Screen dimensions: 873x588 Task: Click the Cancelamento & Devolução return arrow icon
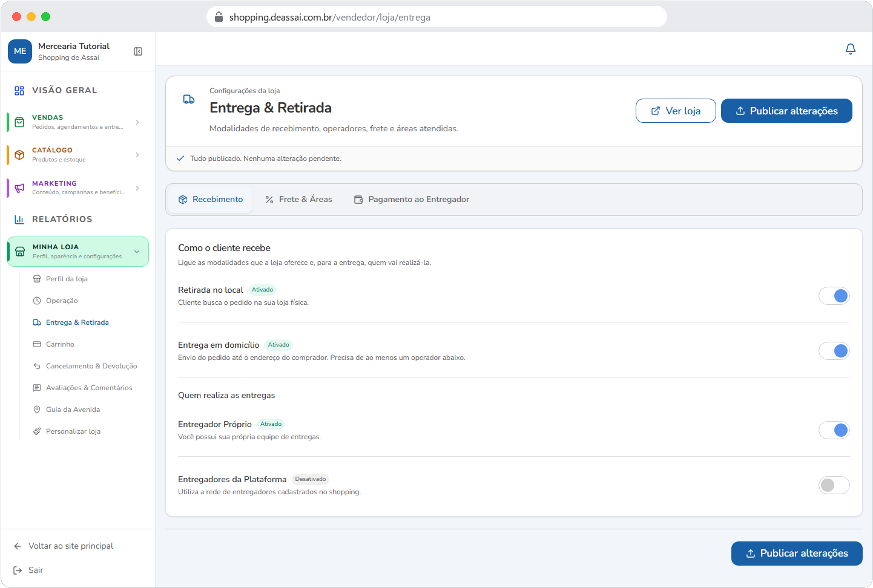[37, 366]
